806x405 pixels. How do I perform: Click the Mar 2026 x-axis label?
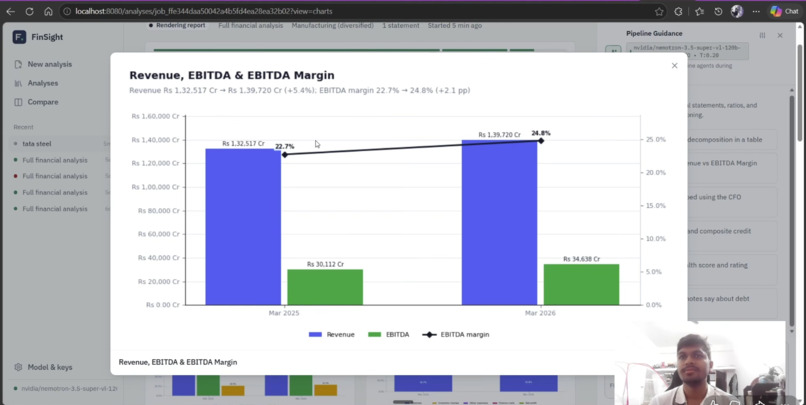(540, 313)
